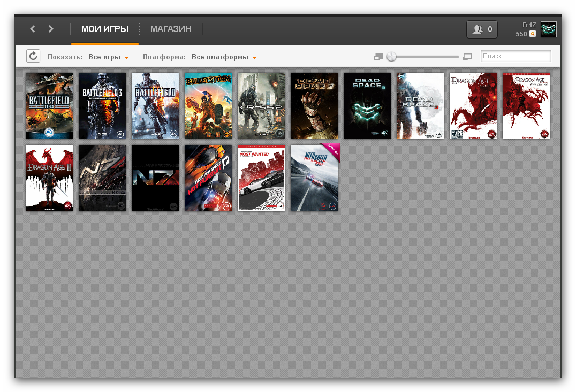Go forward with the right arrow
The width and height of the screenshot is (576, 392).
[x=51, y=29]
